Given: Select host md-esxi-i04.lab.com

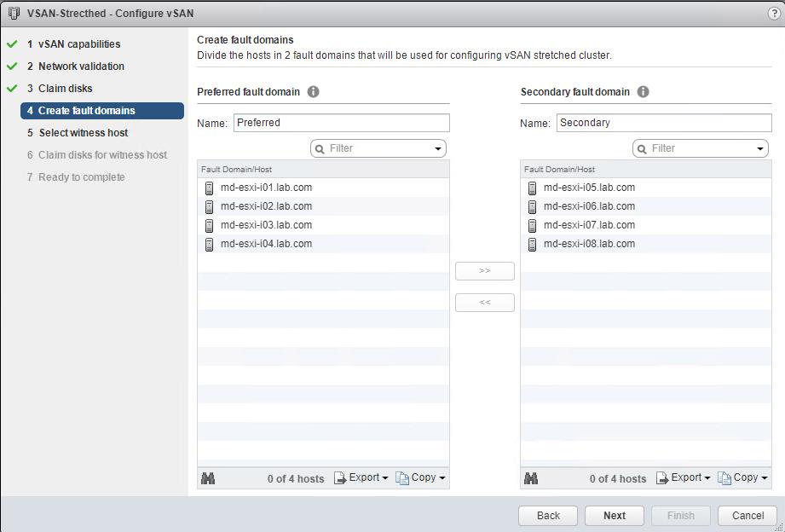Looking at the screenshot, I should click(x=323, y=244).
